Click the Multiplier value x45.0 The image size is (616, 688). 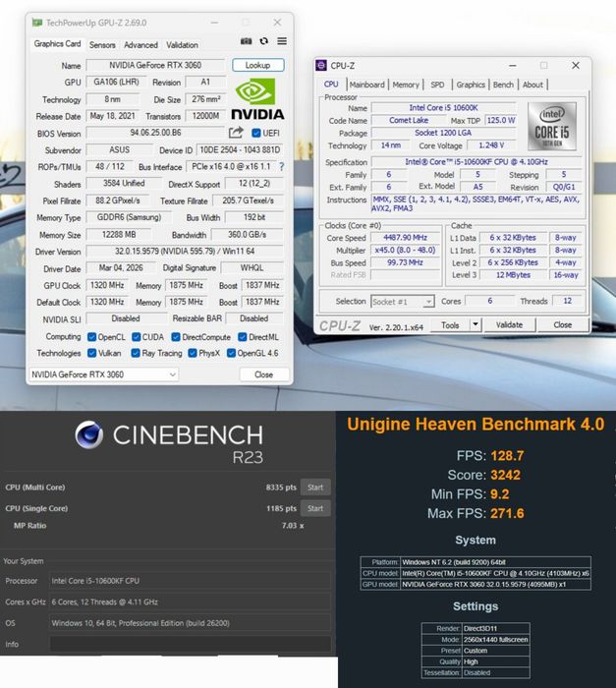(x=405, y=250)
